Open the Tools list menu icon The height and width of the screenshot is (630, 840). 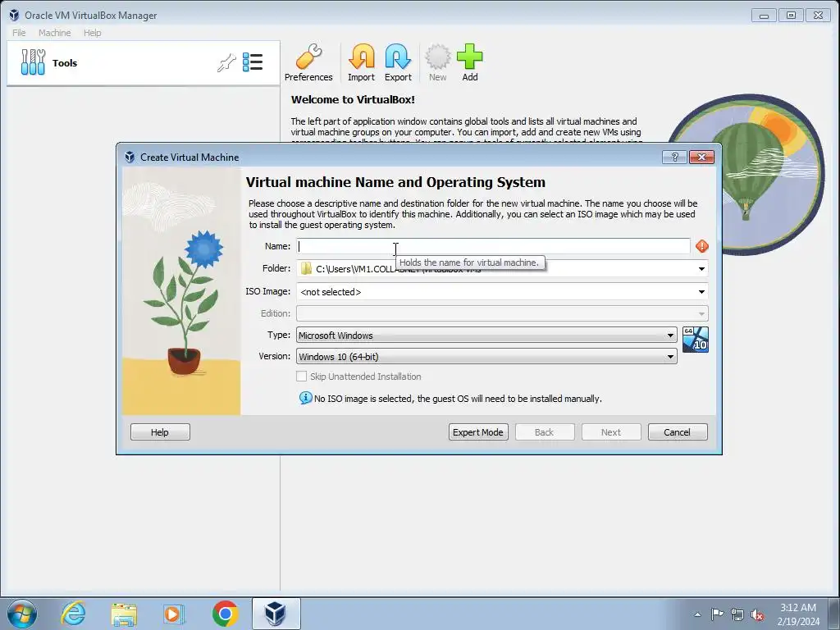click(x=253, y=62)
